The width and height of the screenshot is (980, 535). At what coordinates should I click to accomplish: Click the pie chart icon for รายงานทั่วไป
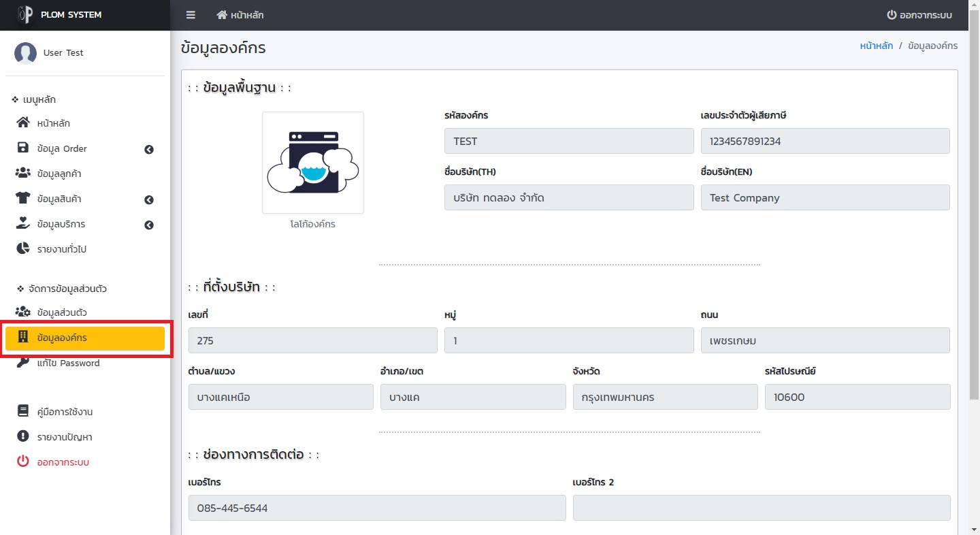point(23,249)
